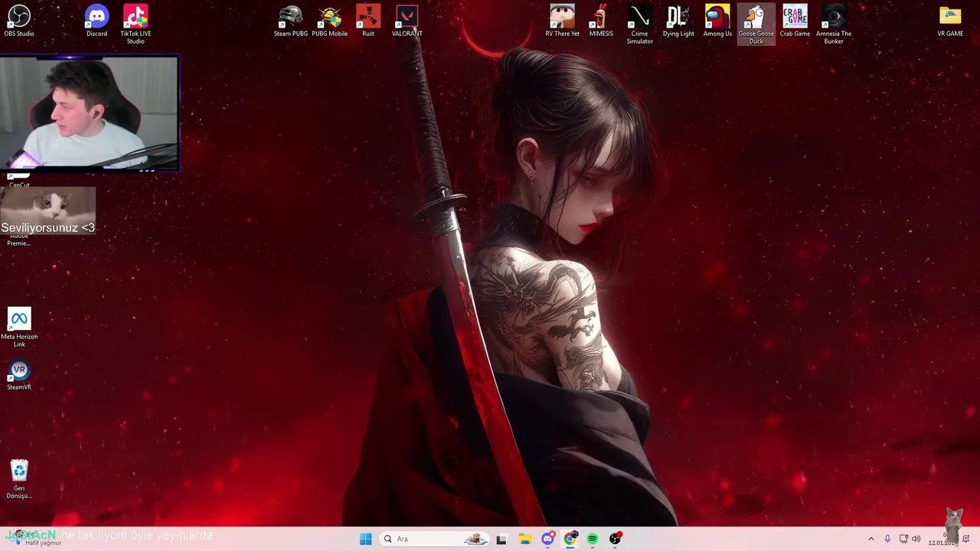Open Task View from the taskbar
Viewport: 980px width, 551px height.
coord(501,539)
